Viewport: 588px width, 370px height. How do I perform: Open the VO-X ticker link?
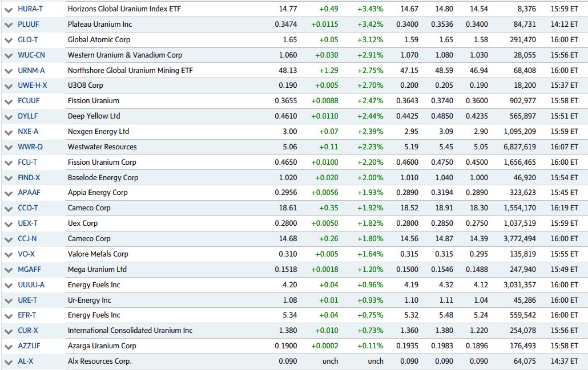(26, 254)
